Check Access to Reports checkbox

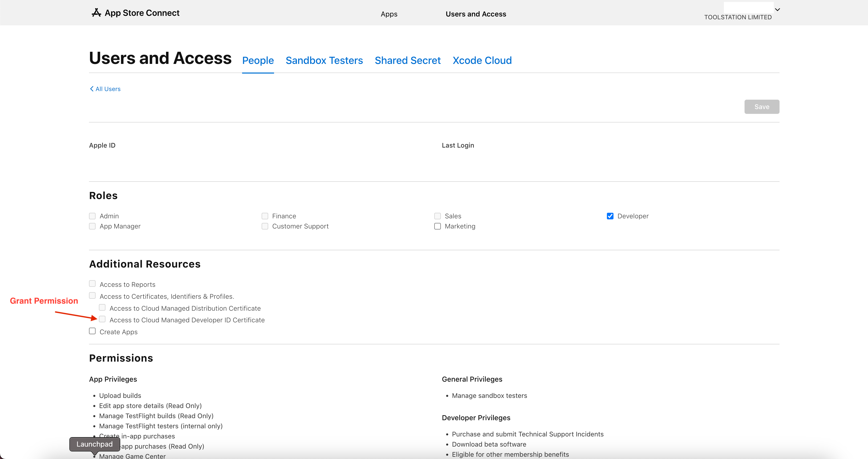pyautogui.click(x=92, y=284)
